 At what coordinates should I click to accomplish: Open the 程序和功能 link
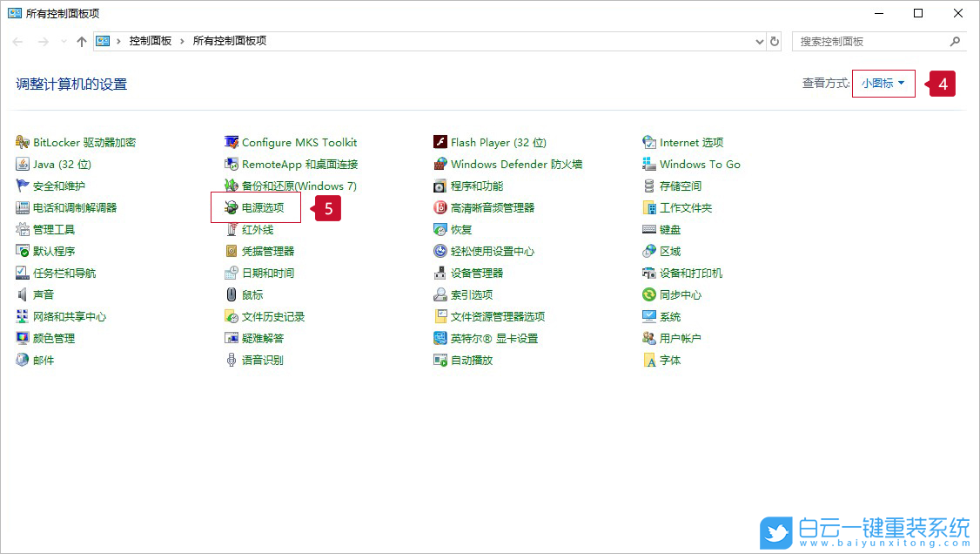(x=476, y=186)
